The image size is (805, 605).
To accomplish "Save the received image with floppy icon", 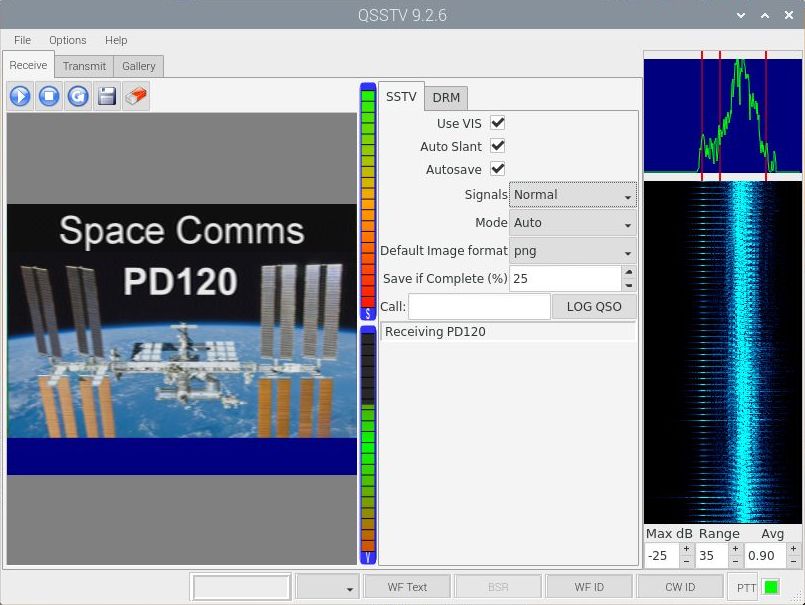I will (107, 96).
